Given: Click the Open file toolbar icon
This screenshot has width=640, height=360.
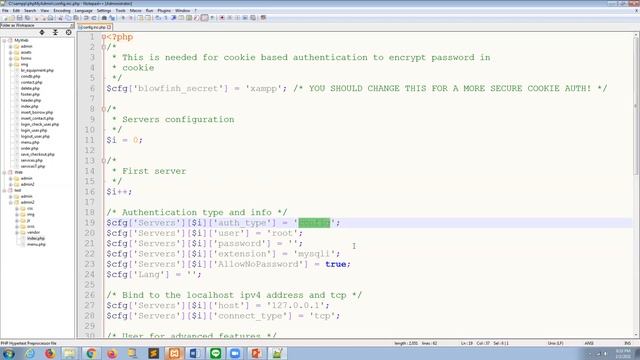Looking at the screenshot, I should 12,18.
